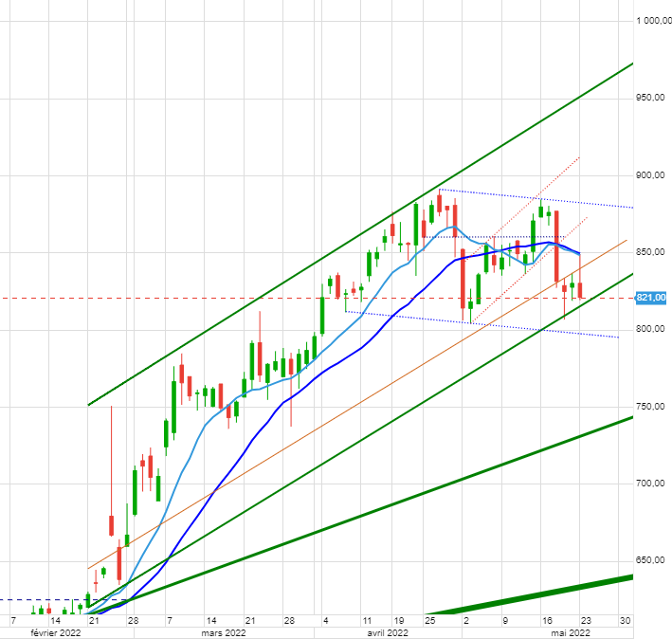Click the 900,00 price axis label

point(650,175)
